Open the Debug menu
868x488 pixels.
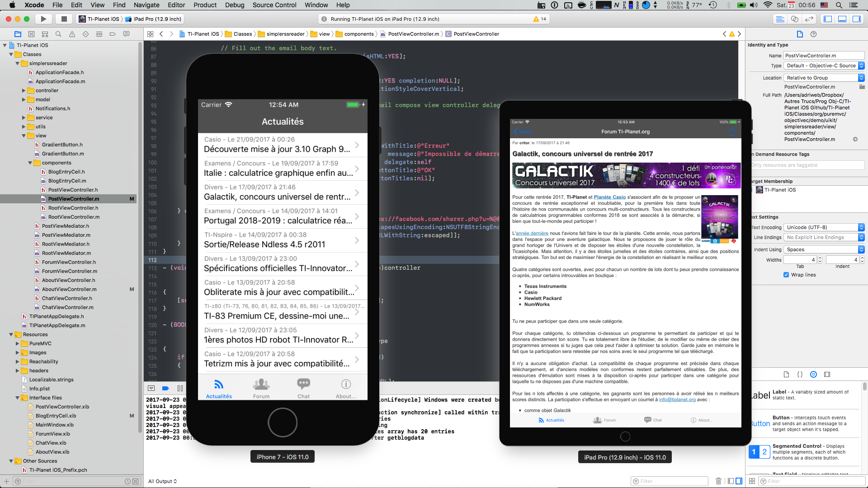click(x=235, y=5)
